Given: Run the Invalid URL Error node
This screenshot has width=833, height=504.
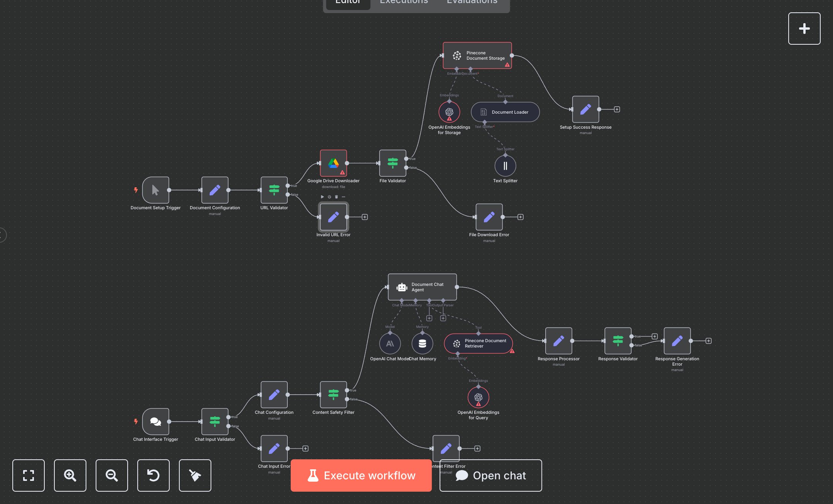Looking at the screenshot, I should point(322,197).
